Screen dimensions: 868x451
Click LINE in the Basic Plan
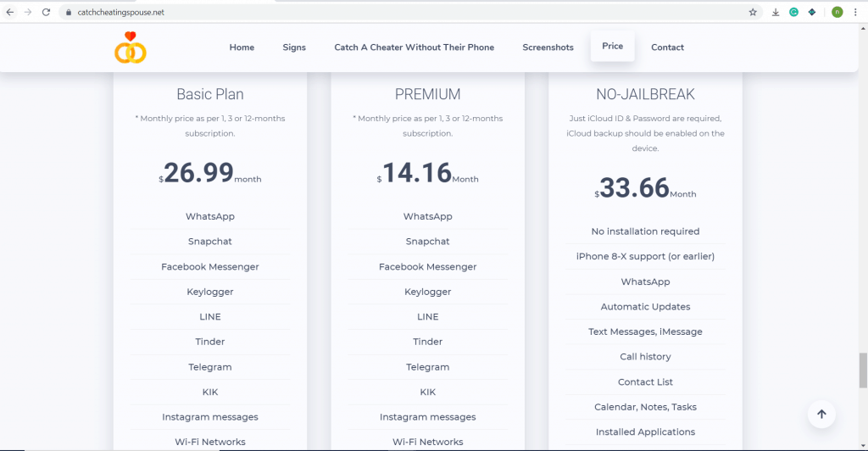pos(210,316)
